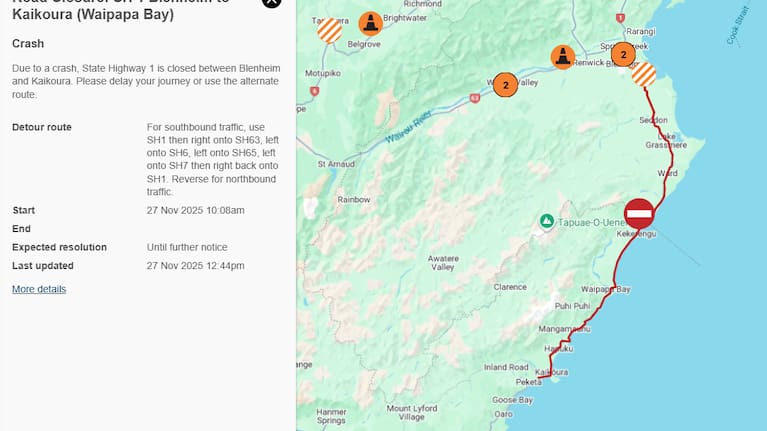Open the More details link
Viewport: 767px width, 431px height.
pos(39,289)
